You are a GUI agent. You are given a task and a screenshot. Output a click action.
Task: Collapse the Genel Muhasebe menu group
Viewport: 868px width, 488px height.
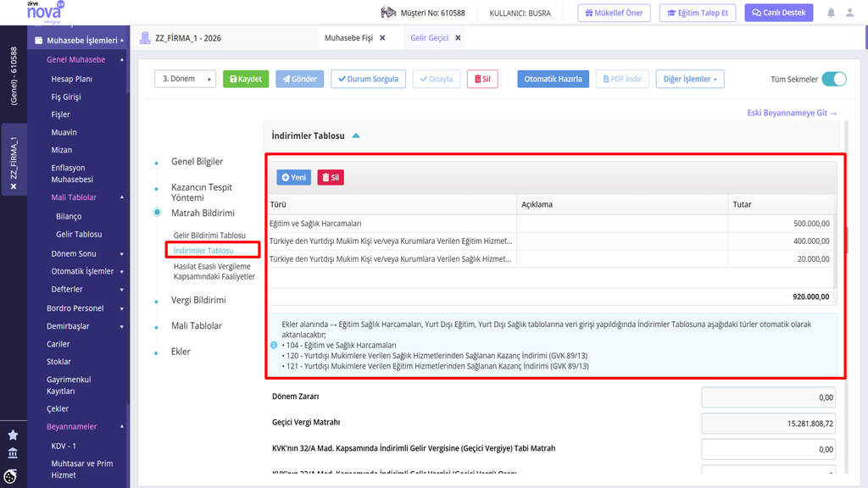pyautogui.click(x=122, y=60)
